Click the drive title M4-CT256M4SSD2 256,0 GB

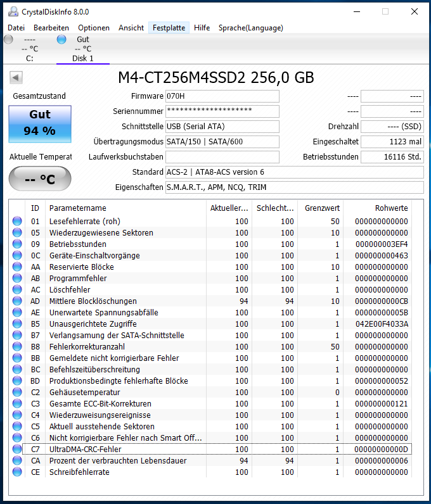[x=216, y=77]
